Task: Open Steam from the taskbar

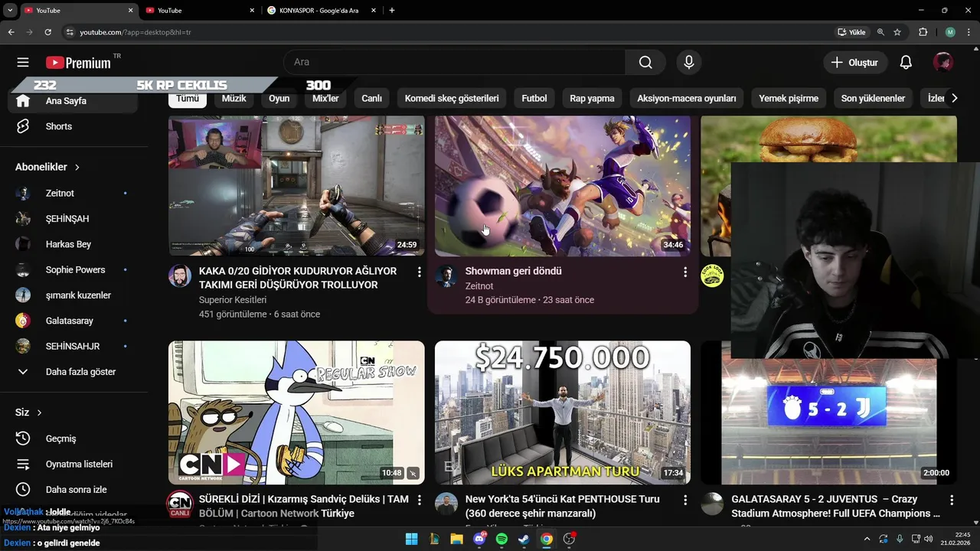Action: pyautogui.click(x=524, y=539)
